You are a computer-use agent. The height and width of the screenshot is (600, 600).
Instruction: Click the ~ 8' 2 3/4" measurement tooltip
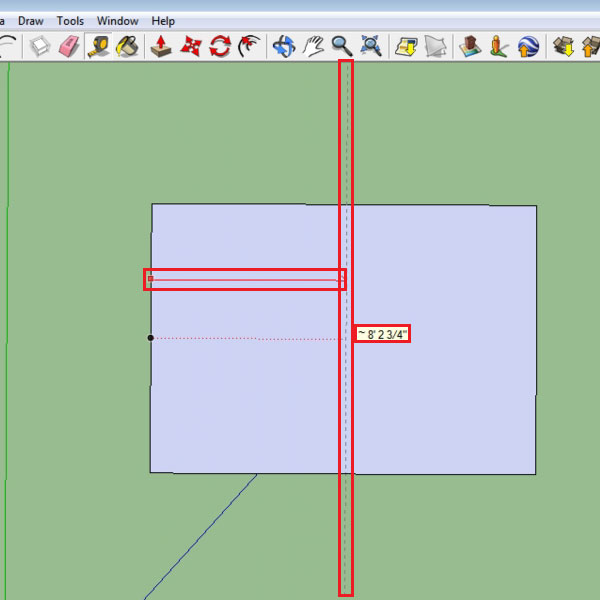(382, 334)
